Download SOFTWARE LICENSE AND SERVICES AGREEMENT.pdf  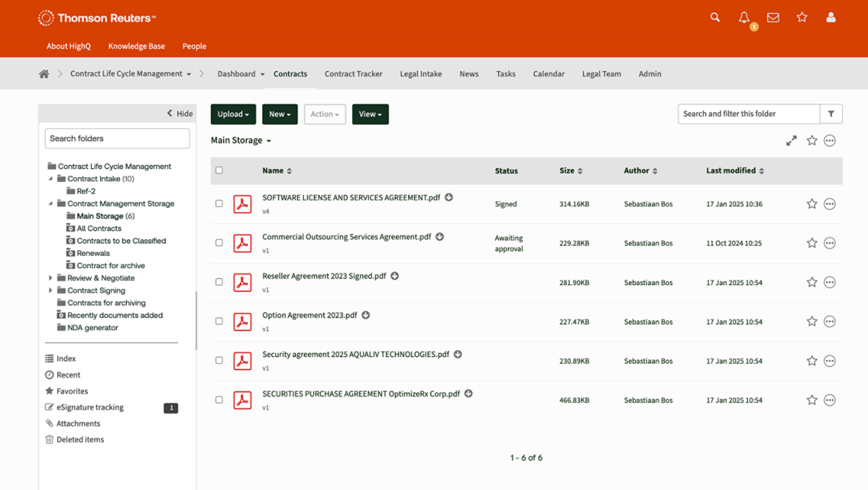tap(449, 197)
